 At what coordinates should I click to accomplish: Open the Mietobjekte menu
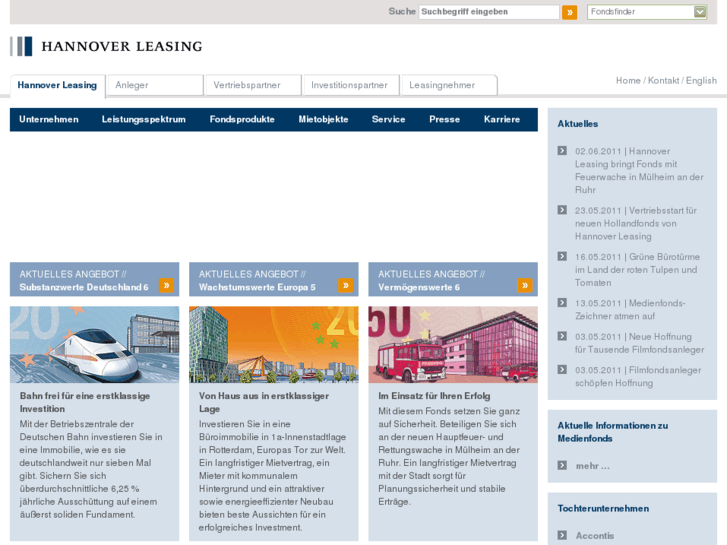click(323, 120)
